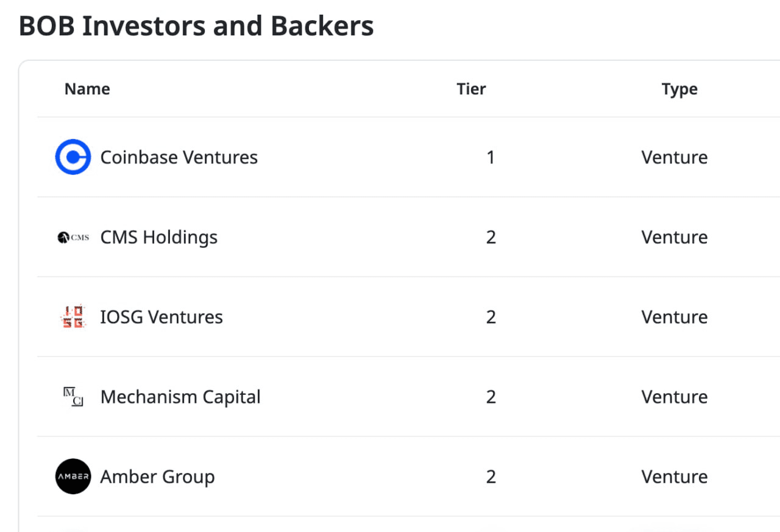Viewport: 780px width, 532px height.
Task: Open the IOSG Ventures investor link
Action: [161, 317]
